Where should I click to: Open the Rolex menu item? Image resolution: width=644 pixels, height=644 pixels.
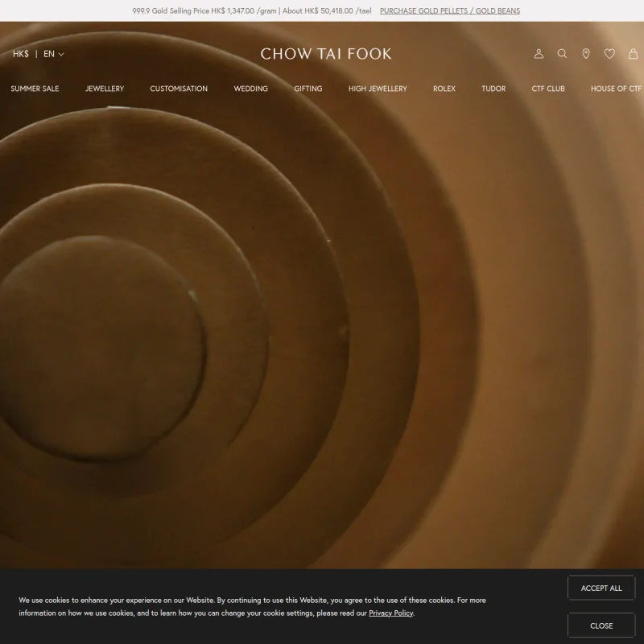[444, 89]
